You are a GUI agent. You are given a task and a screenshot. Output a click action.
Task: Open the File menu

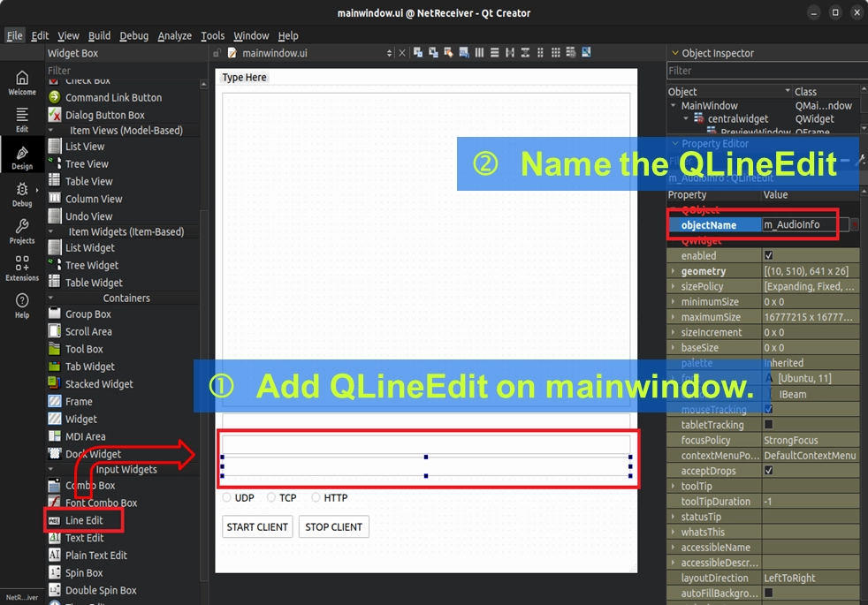point(14,36)
